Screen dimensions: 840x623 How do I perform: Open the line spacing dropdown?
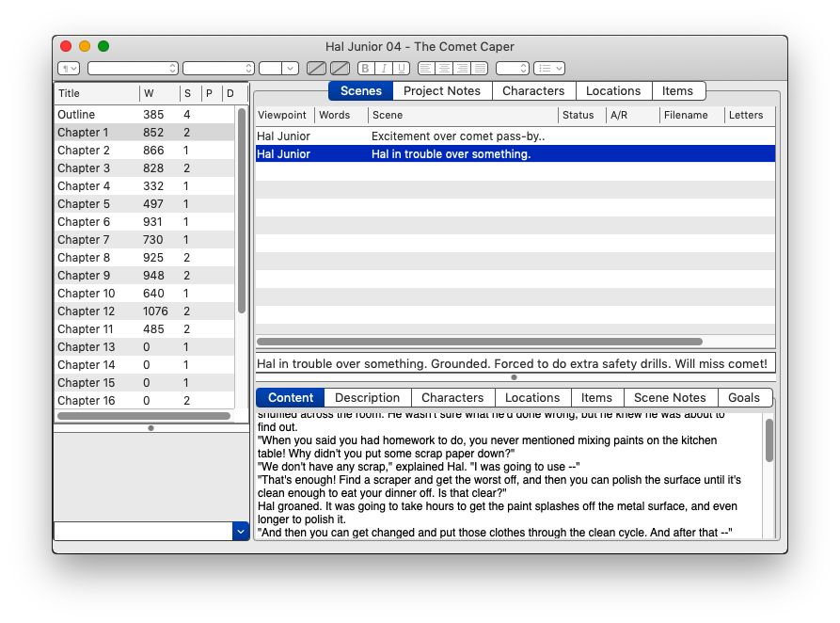click(x=513, y=69)
